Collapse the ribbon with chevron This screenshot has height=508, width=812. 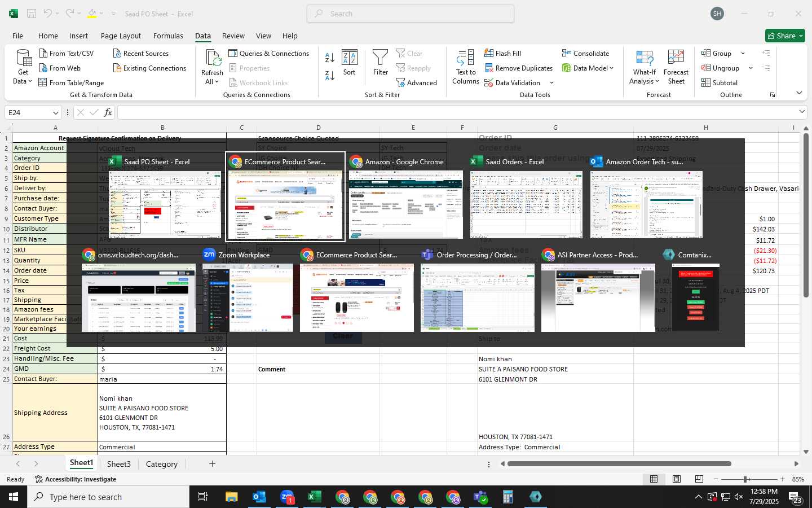(x=799, y=93)
